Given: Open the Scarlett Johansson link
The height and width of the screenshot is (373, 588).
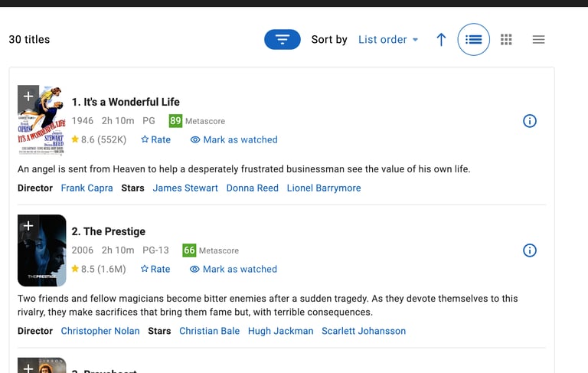Looking at the screenshot, I should (364, 332).
